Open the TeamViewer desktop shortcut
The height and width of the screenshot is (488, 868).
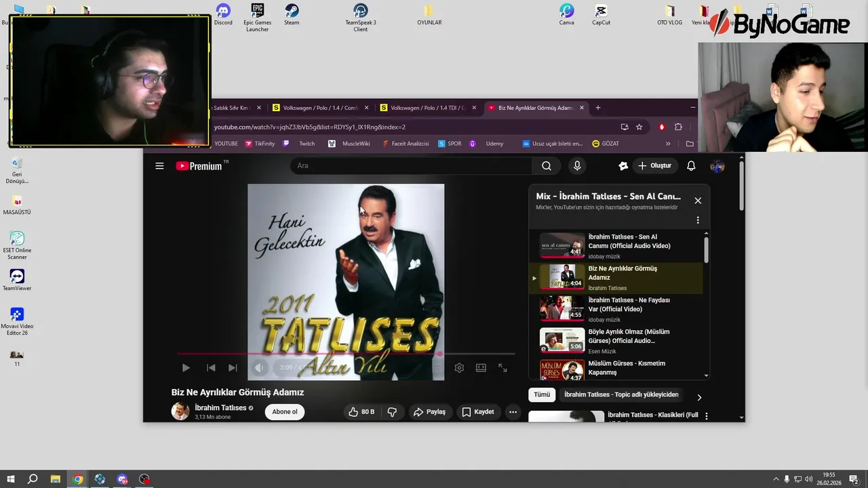click(17, 280)
